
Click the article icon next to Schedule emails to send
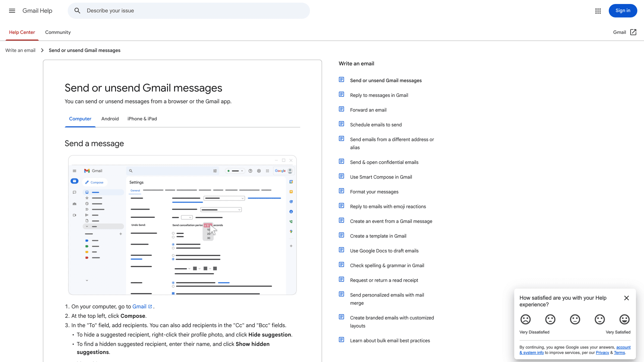tap(341, 124)
